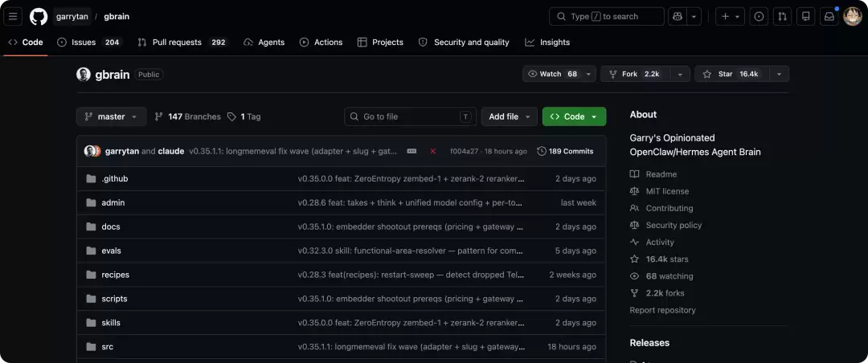Click the Report repository link
This screenshot has height=363, width=868.
point(662,311)
